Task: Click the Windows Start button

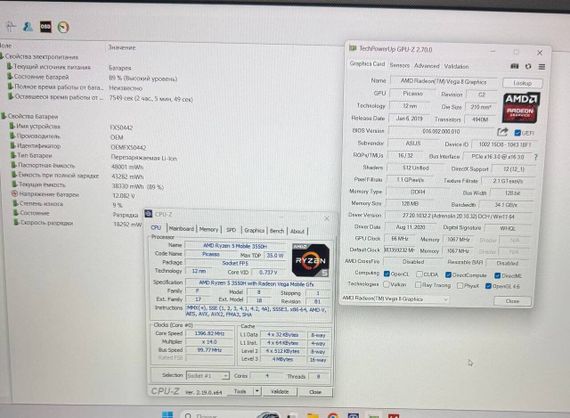Action: click(x=168, y=415)
